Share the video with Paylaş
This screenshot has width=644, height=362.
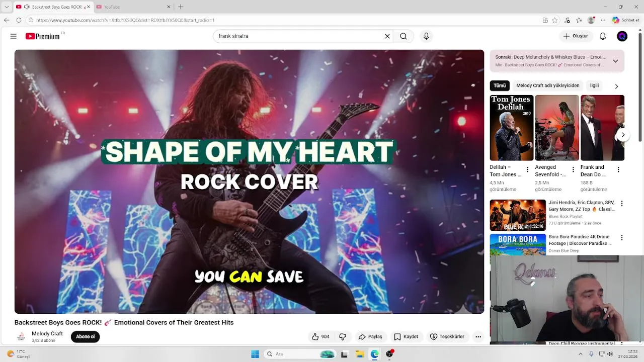tap(370, 336)
